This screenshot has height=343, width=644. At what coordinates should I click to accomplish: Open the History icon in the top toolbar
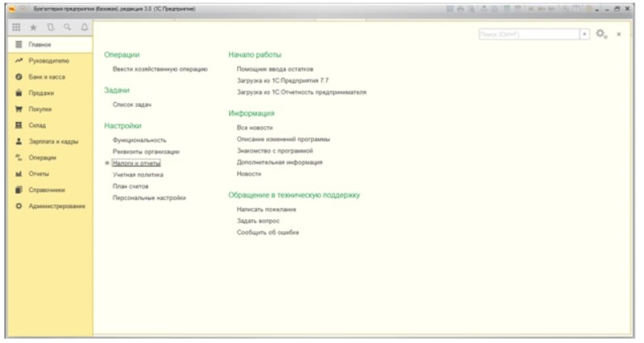coord(50,28)
